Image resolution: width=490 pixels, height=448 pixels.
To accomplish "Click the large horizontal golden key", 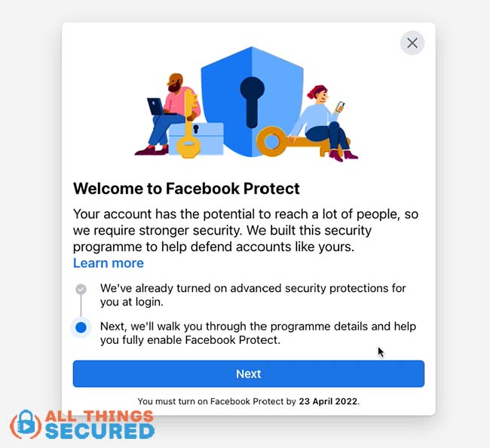I will pyautogui.click(x=291, y=143).
